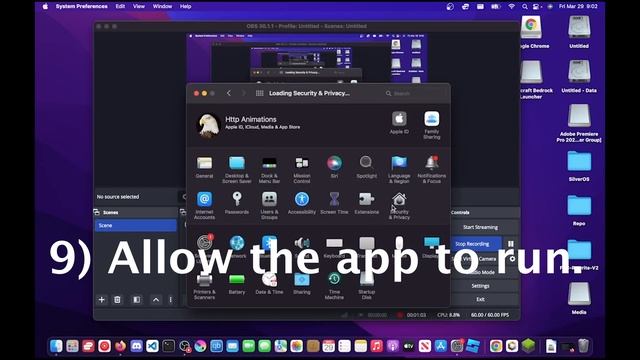The image size is (640, 360).
Task: Move scene up in OBS
Action: (156, 300)
